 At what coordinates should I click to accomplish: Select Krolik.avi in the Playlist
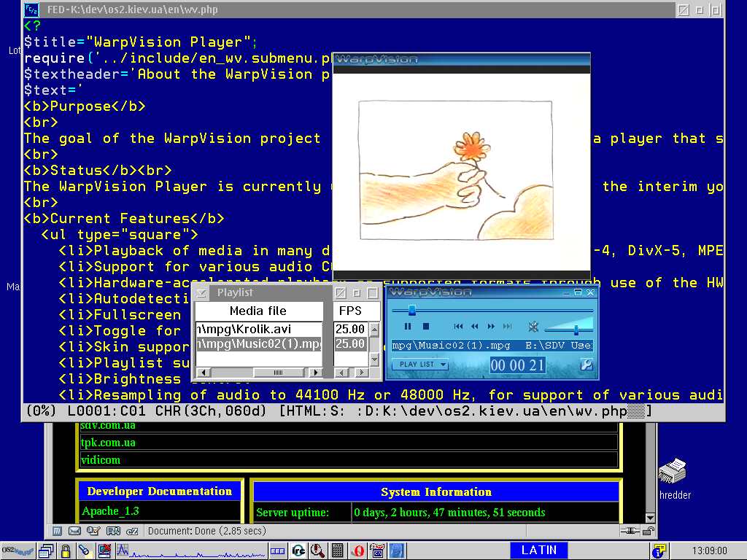coord(259,329)
